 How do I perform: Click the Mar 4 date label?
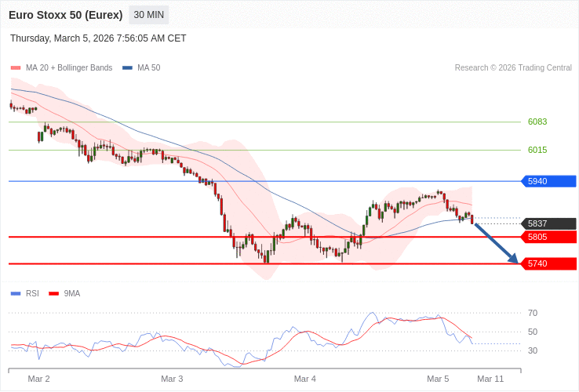(305, 379)
